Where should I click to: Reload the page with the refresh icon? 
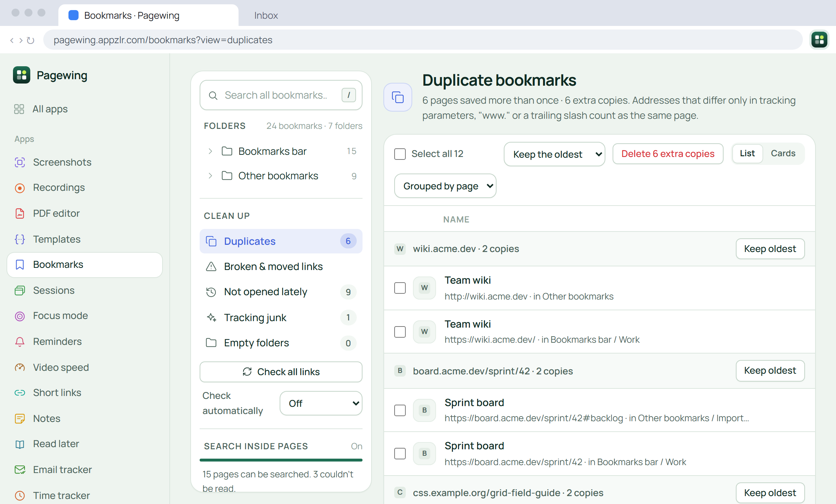click(31, 40)
